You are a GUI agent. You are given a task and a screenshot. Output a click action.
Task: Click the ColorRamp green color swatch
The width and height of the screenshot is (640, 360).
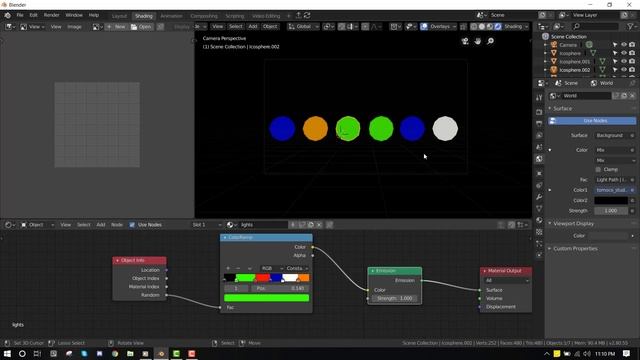(267, 298)
